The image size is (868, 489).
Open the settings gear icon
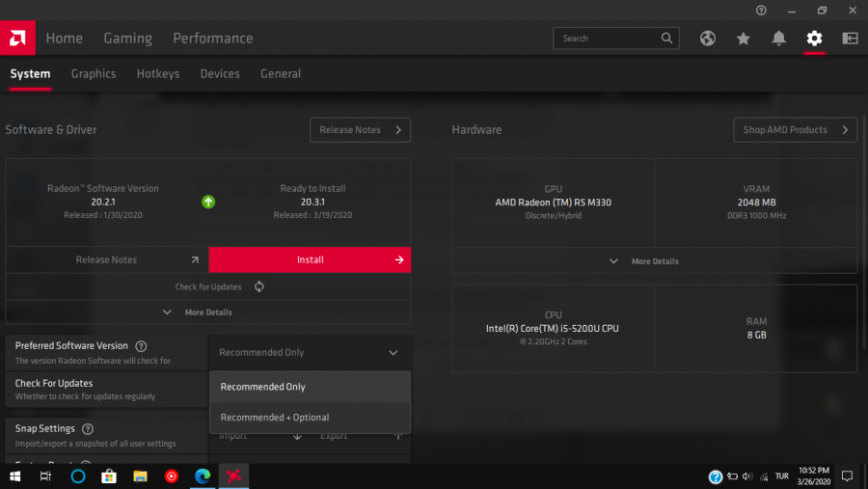[815, 39]
